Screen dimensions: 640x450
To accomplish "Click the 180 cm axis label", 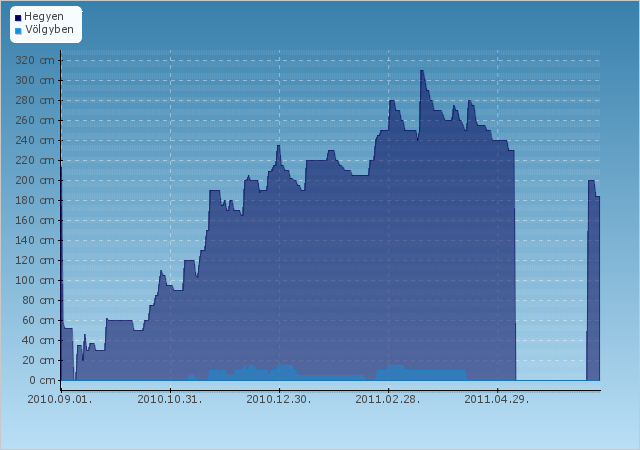I will [35, 200].
